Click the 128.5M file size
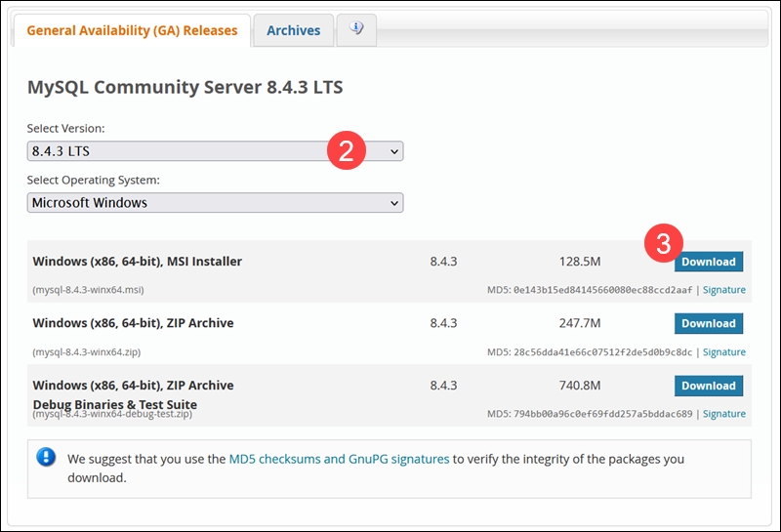Screen dimensions: 781x532 [580, 262]
